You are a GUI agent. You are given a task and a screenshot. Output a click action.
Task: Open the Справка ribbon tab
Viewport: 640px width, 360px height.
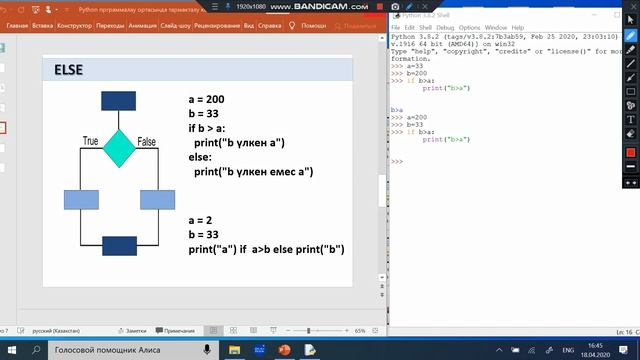pos(269,25)
